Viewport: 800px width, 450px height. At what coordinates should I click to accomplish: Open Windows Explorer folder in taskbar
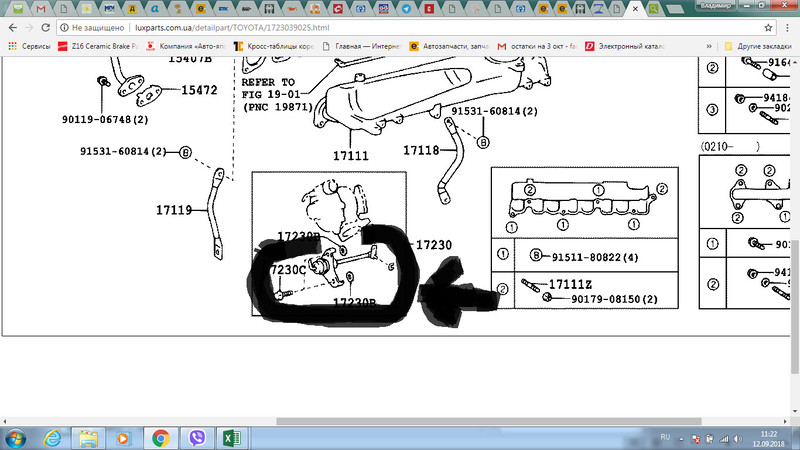coord(89,437)
